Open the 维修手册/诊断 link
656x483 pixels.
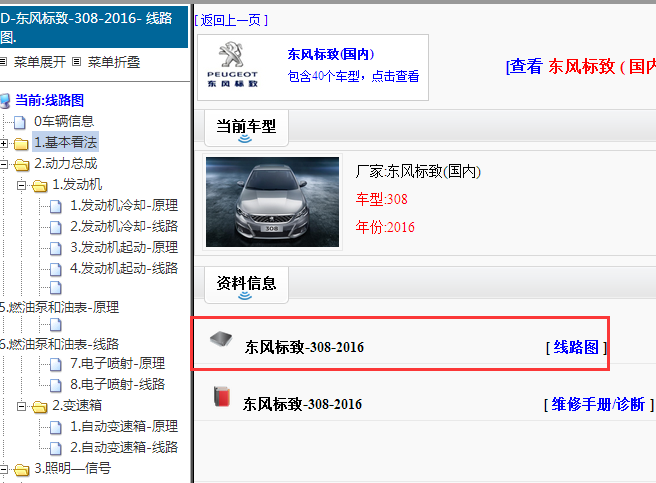pos(598,404)
